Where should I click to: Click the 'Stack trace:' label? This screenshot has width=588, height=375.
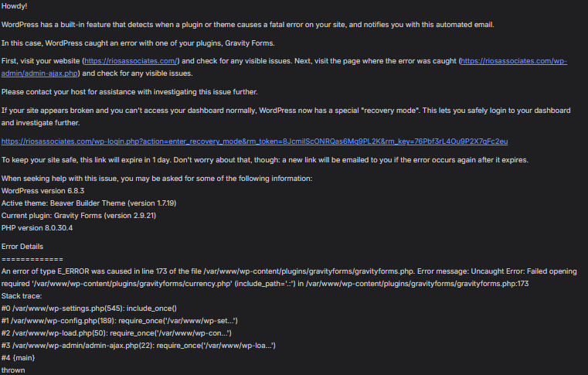tap(22, 296)
